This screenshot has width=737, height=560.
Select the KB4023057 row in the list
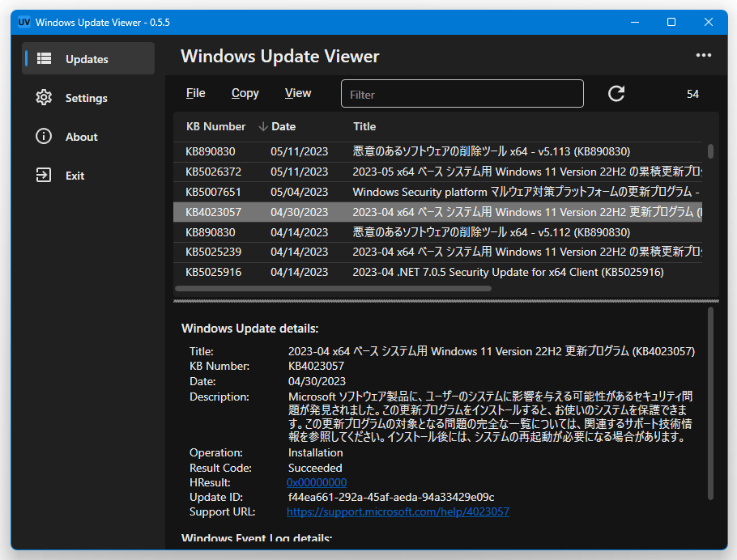point(437,212)
